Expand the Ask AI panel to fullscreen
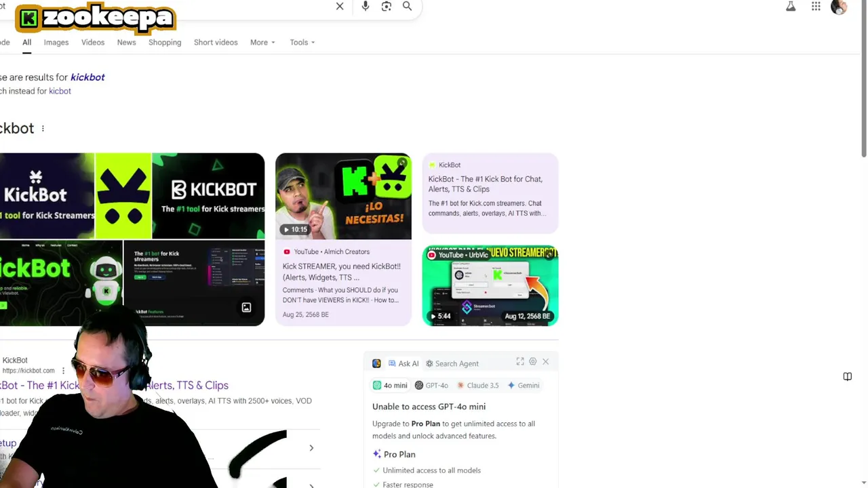 coord(520,362)
